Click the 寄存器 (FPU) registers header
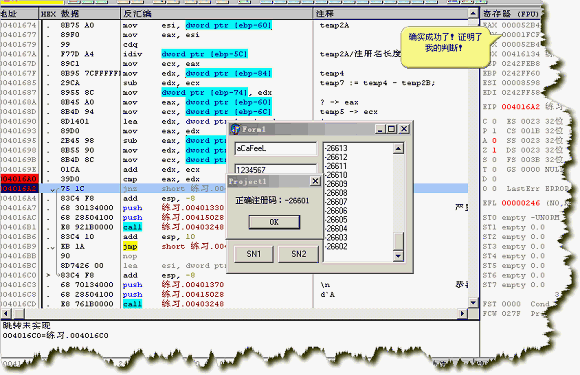Viewport: 580px width, 375px height. click(x=511, y=14)
